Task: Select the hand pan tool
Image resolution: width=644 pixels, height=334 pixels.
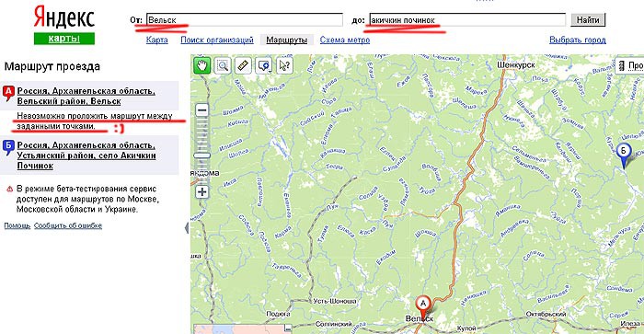Action: coord(201,65)
